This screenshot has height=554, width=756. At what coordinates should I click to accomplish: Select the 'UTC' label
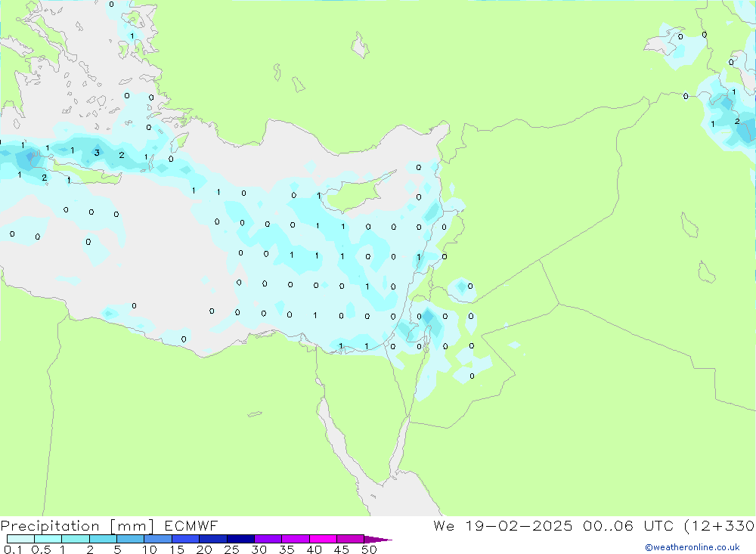(658, 526)
